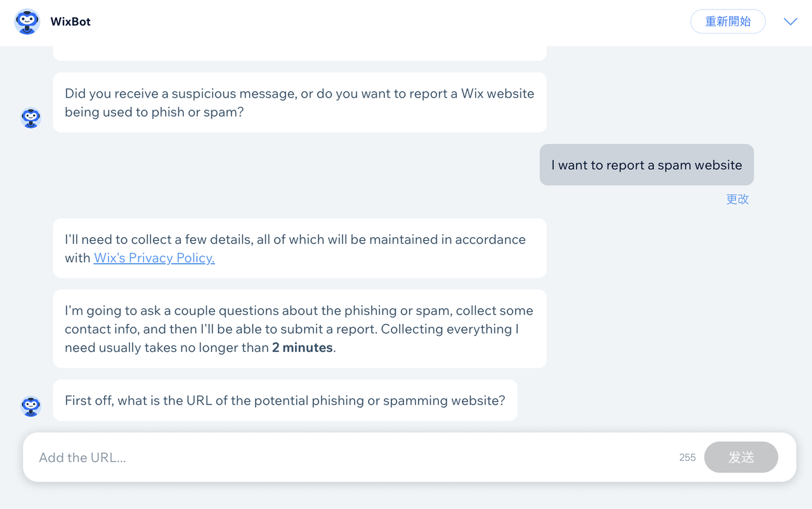The height and width of the screenshot is (509, 812).
Task: Click the bot avatar next to URL question
Action: tap(30, 406)
